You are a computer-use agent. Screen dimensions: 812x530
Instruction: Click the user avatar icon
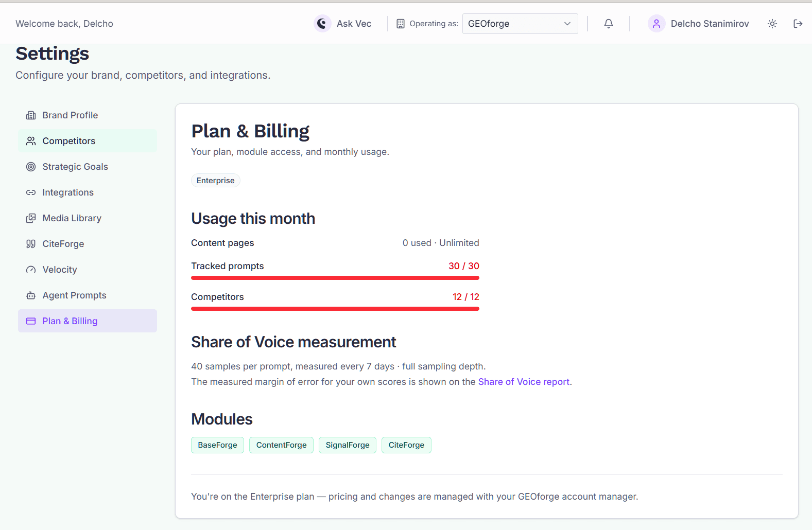point(656,24)
